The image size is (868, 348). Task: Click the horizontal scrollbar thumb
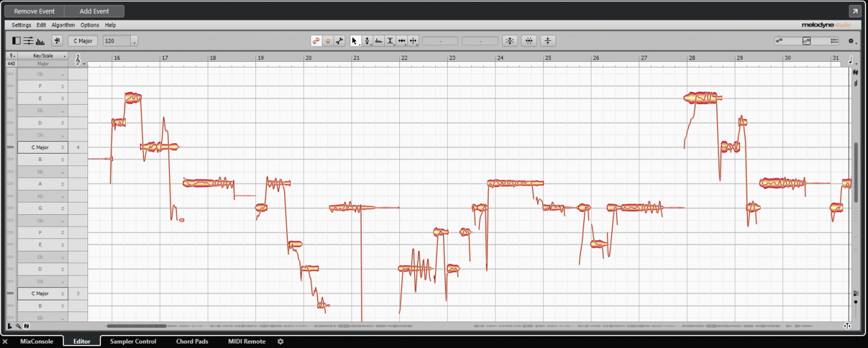(136, 326)
